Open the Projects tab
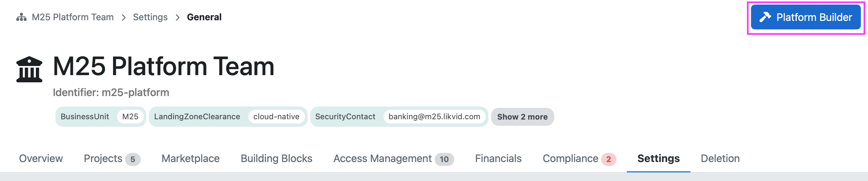 (112, 159)
